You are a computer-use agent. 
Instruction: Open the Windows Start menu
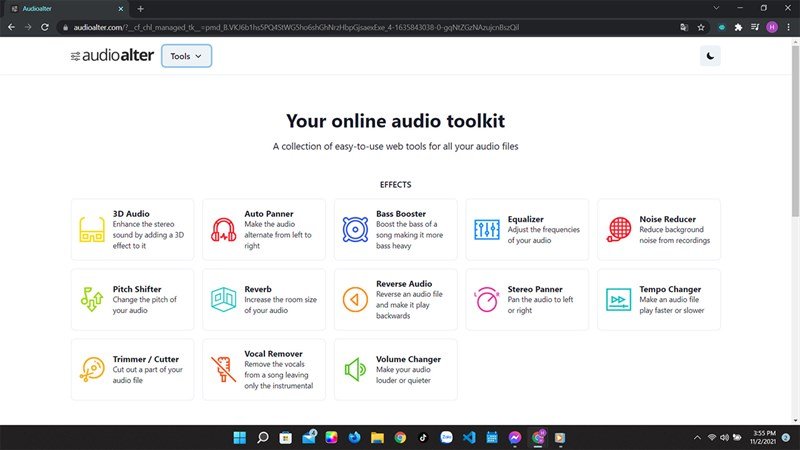[x=239, y=437]
